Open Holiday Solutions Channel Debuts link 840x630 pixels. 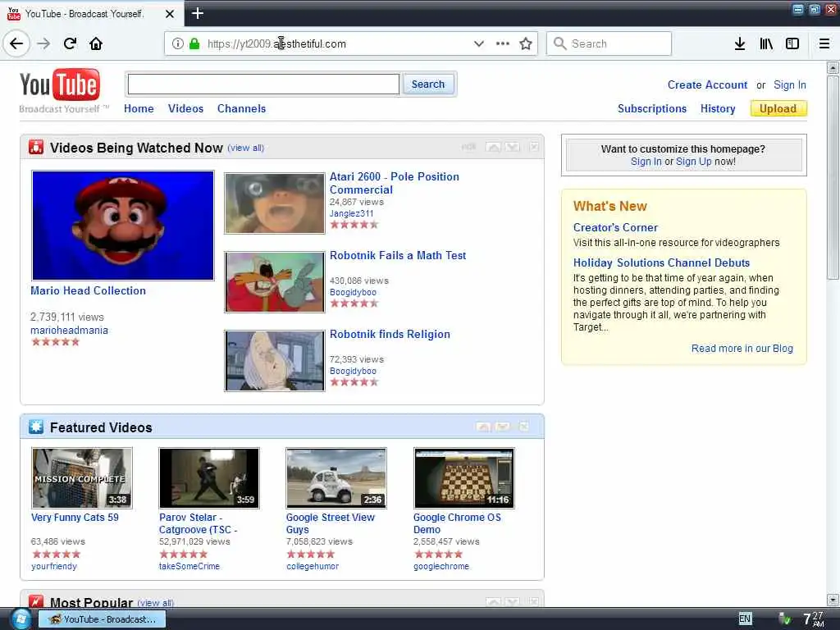[662, 262]
